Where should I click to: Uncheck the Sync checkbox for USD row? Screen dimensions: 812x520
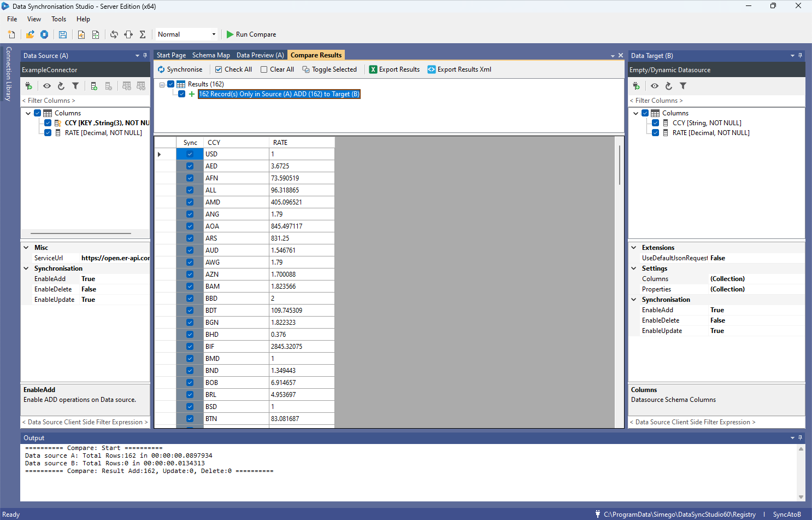point(190,154)
